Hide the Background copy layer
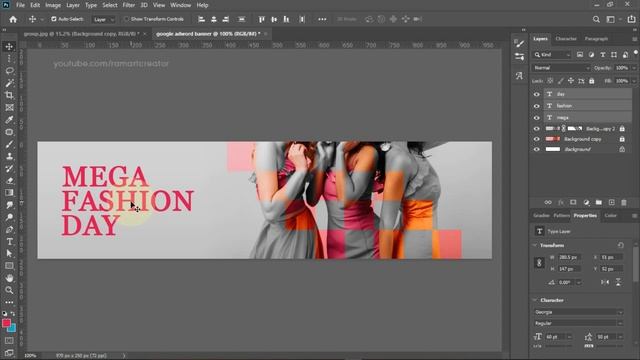640x360 pixels. coord(536,139)
